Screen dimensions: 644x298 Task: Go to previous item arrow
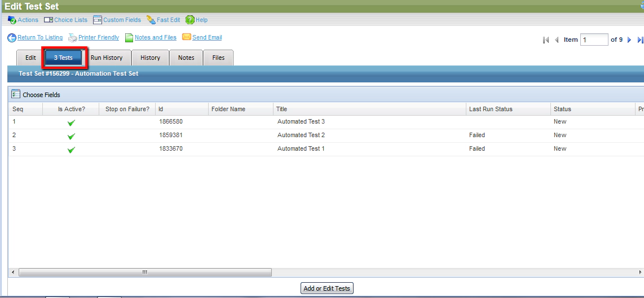point(557,40)
